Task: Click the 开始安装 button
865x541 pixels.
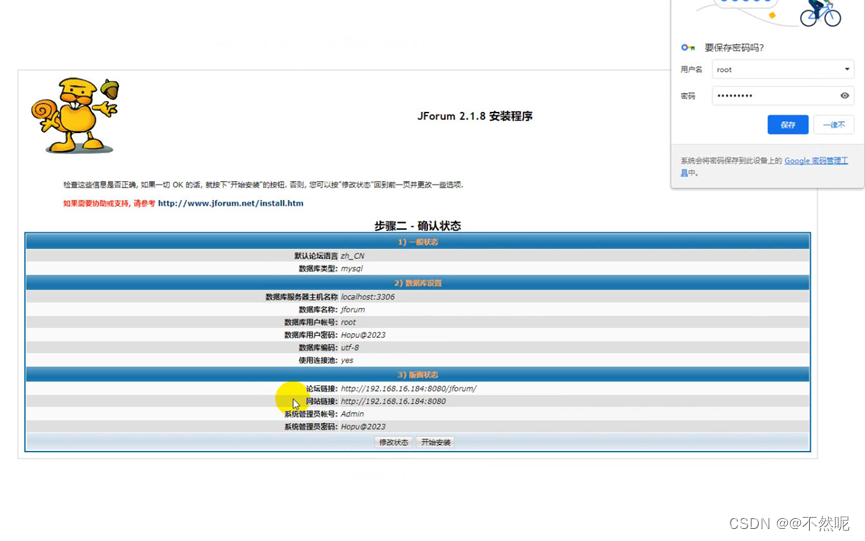Action: [x=436, y=442]
